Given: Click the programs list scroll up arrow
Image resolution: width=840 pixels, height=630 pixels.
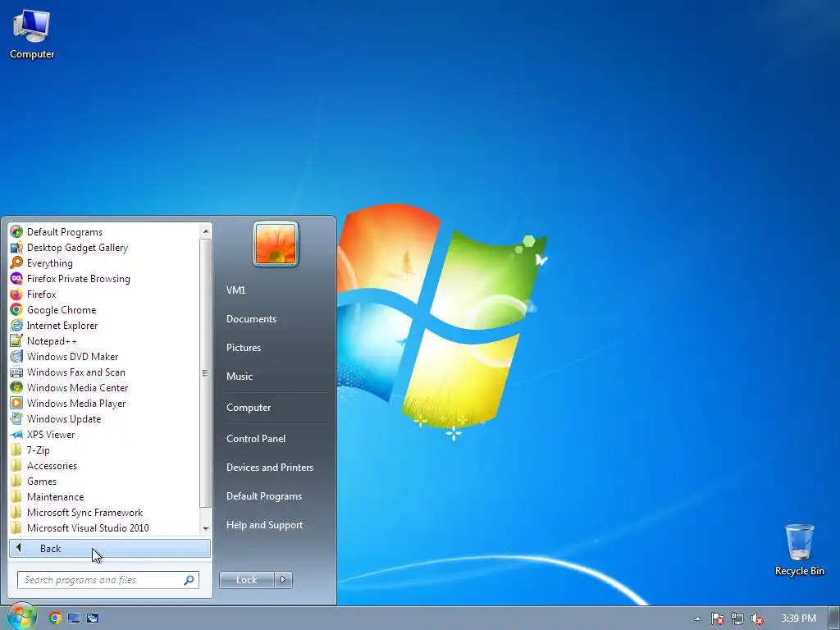Looking at the screenshot, I should point(206,231).
